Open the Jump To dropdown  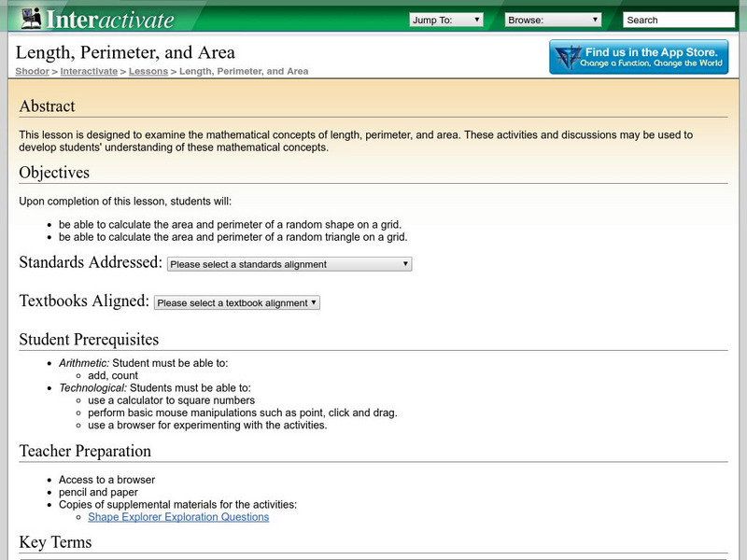coord(446,20)
